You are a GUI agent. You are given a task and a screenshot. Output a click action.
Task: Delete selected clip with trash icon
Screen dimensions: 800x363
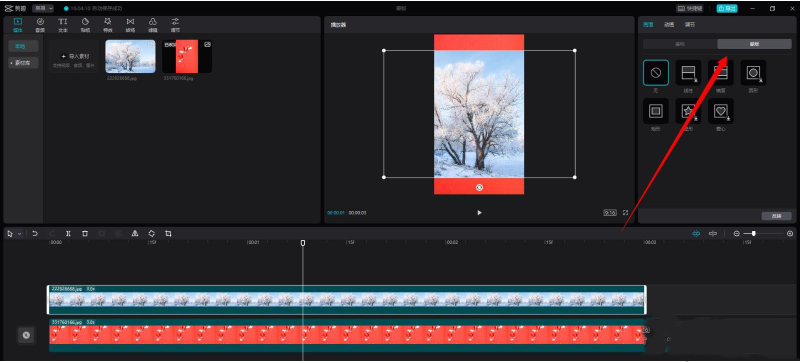pos(85,233)
